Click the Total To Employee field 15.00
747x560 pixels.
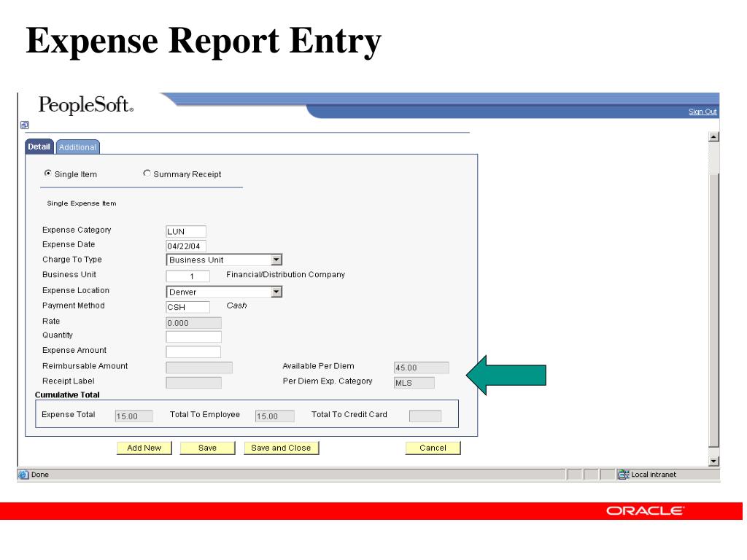pos(274,416)
